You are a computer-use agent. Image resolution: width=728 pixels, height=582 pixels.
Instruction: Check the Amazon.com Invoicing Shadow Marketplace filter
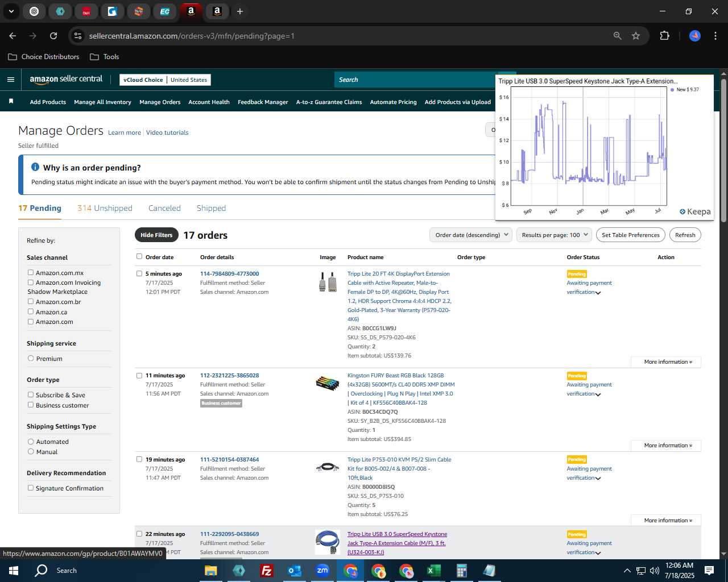tap(31, 282)
